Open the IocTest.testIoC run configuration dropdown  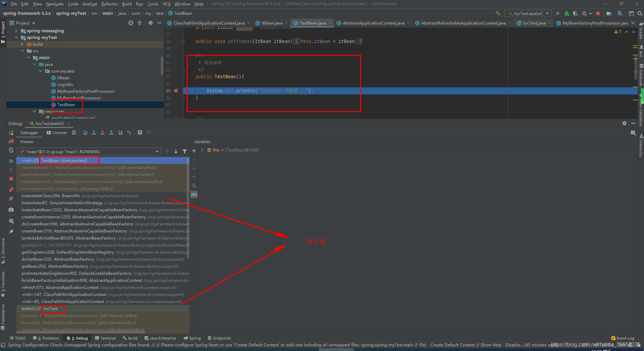(528, 13)
